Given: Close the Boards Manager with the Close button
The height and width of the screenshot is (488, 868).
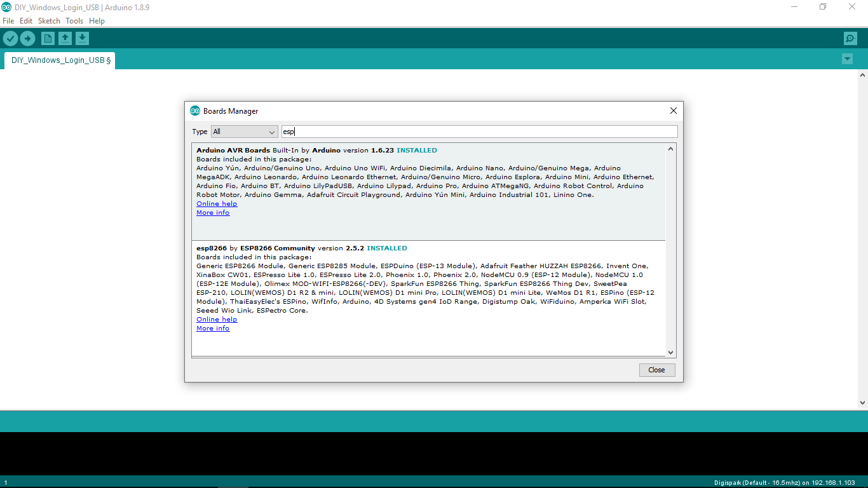Looking at the screenshot, I should coord(657,370).
